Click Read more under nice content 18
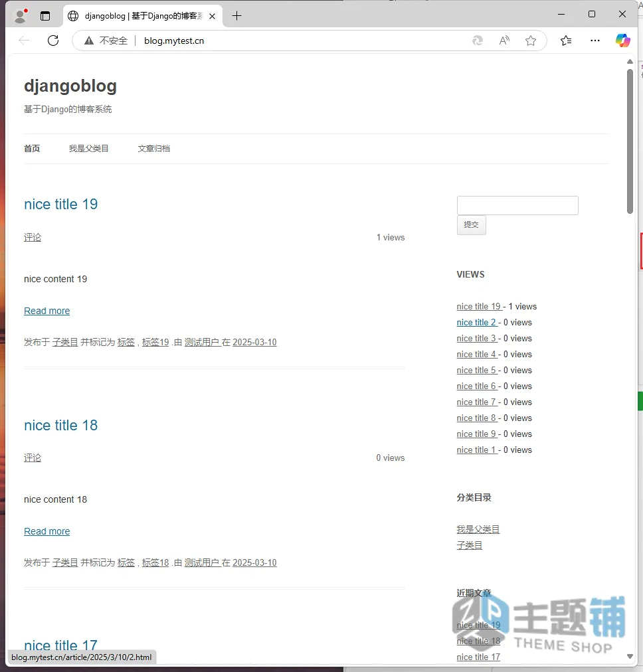Viewport: 643px width, 672px height. coord(46,531)
